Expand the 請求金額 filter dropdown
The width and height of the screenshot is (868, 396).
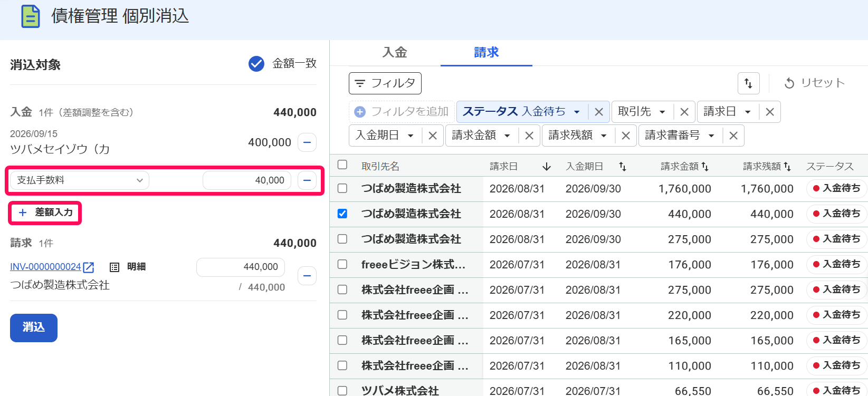pos(507,136)
